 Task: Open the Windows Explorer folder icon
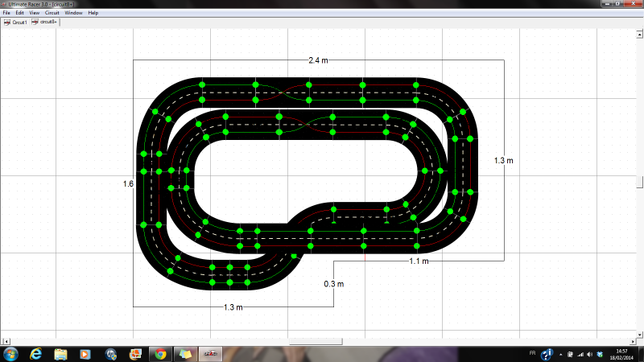(60, 354)
